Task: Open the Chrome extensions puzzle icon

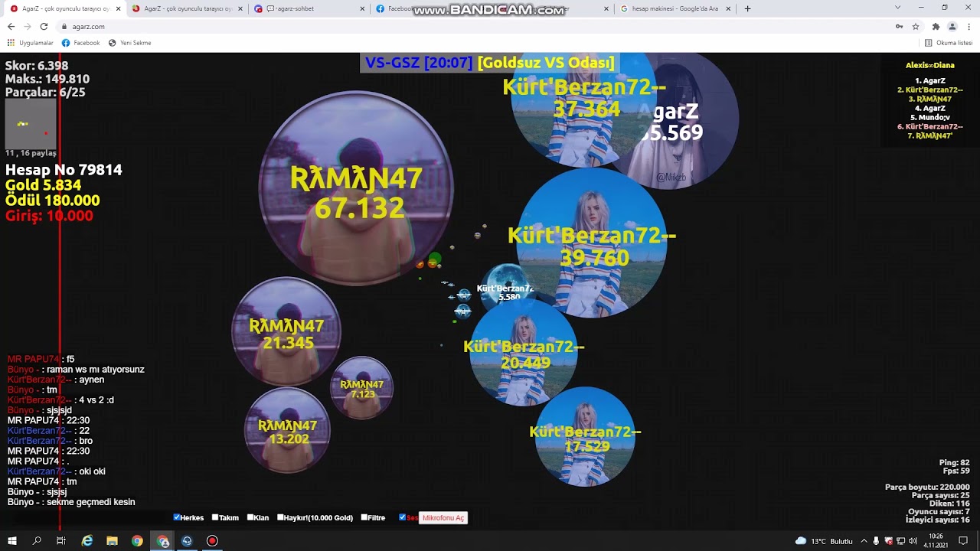Action: tap(936, 26)
